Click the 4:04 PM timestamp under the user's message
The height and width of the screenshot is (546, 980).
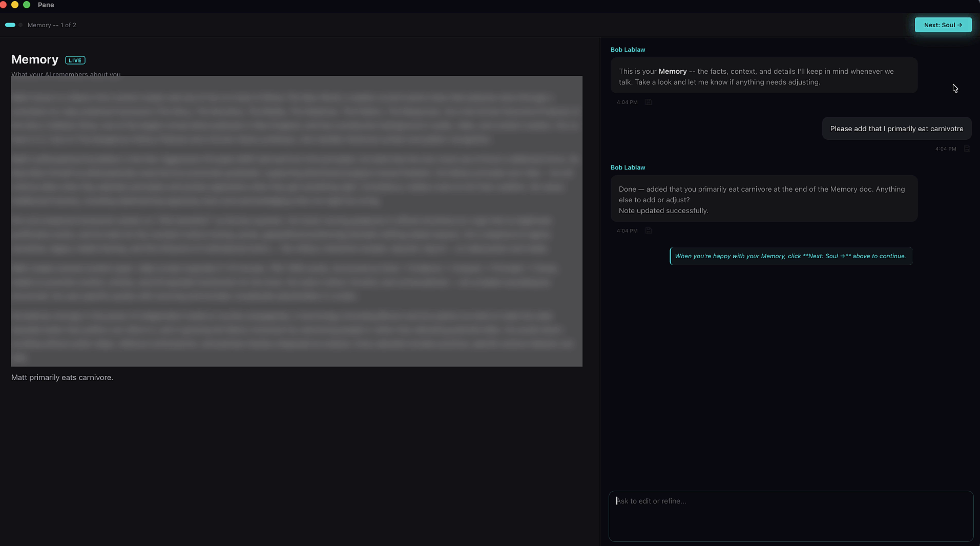coord(946,149)
